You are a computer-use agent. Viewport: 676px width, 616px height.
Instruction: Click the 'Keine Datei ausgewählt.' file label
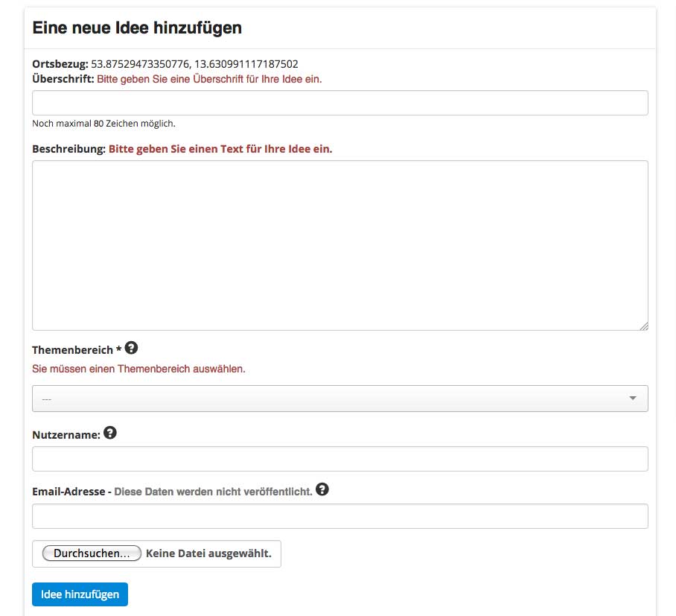coord(208,554)
